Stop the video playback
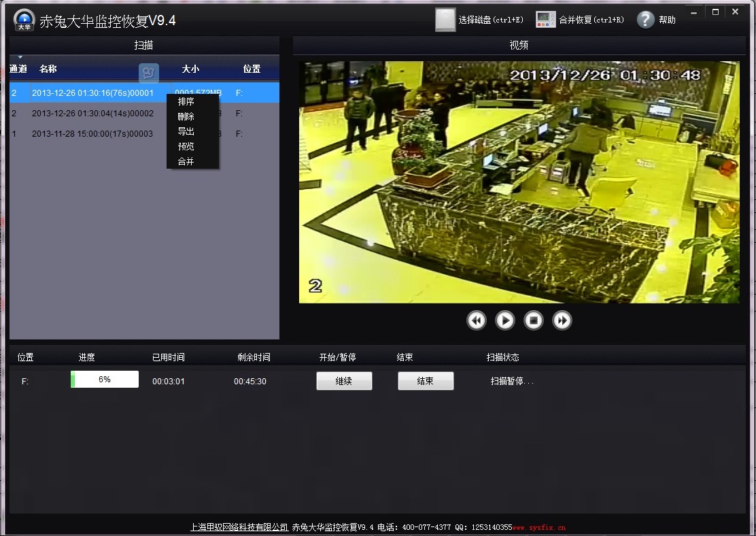Image resolution: width=756 pixels, height=536 pixels. point(533,320)
